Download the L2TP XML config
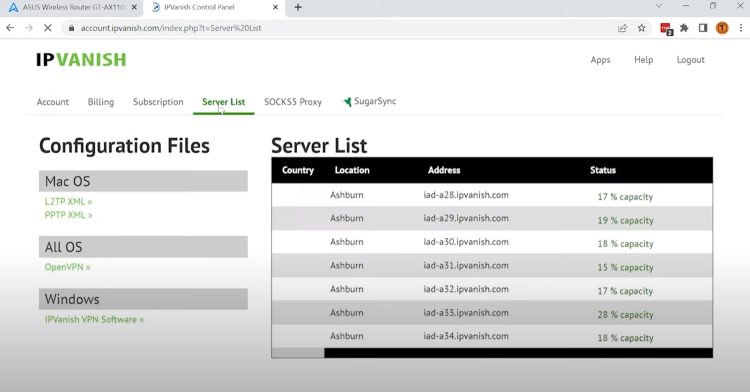 click(x=68, y=201)
